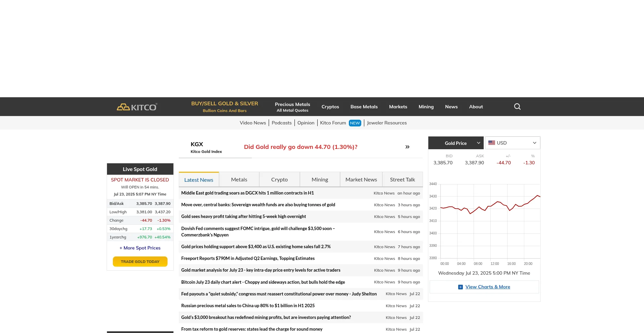This screenshot has width=644, height=333.
Task: Open Gold prices holding support above $3,400 article
Action: pos(256,247)
